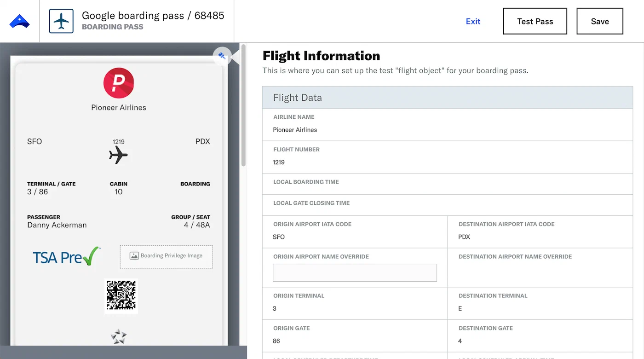The width and height of the screenshot is (644, 359).
Task: Edit the Flight Number value 1219
Action: click(278, 162)
